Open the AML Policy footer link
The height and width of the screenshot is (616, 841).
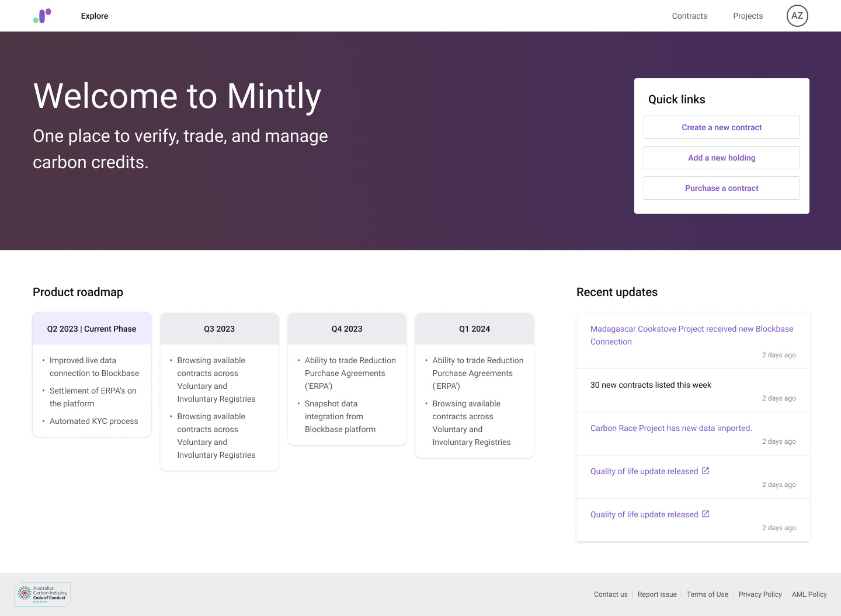tap(809, 594)
